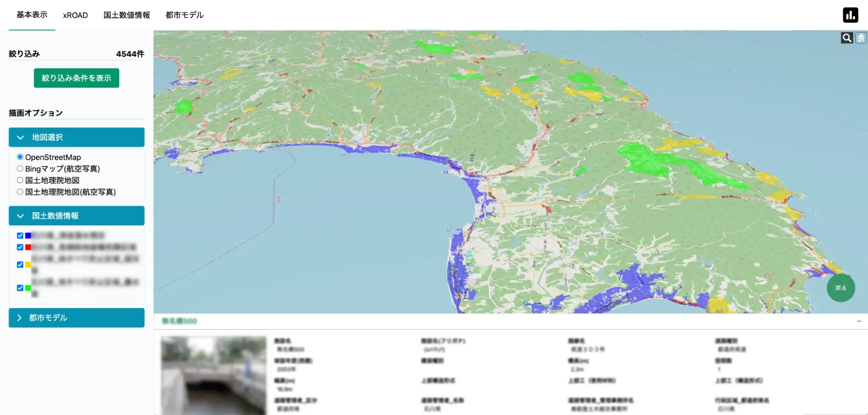Open the chart statistics icon
The image size is (868, 415).
coord(850,15)
